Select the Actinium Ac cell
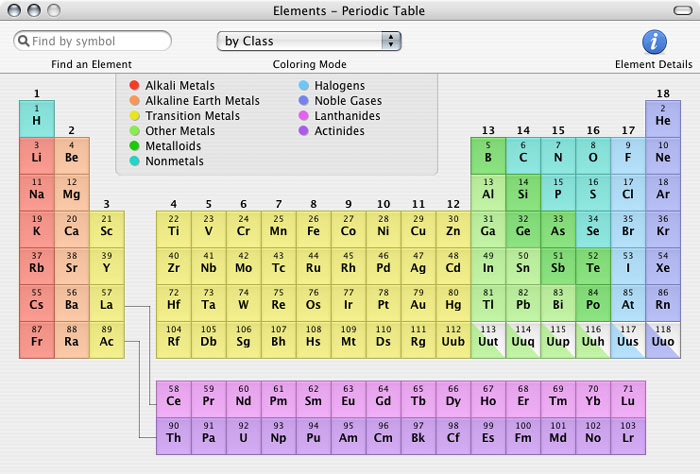 point(107,340)
